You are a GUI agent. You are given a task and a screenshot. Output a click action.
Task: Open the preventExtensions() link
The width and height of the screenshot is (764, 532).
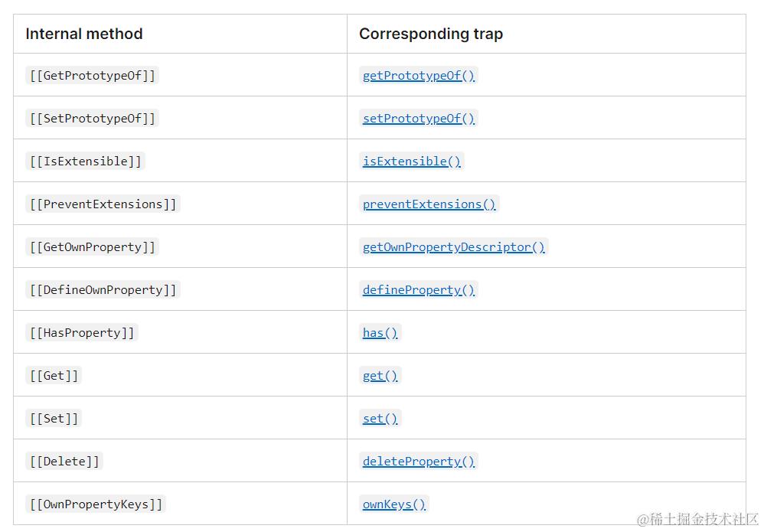click(429, 204)
